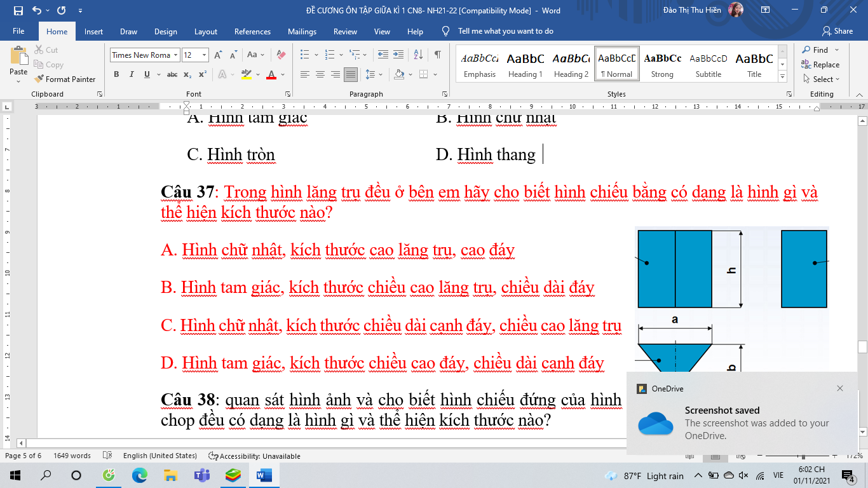Screen dimensions: 868x488
Task: Open the File tab
Action: click(18, 32)
